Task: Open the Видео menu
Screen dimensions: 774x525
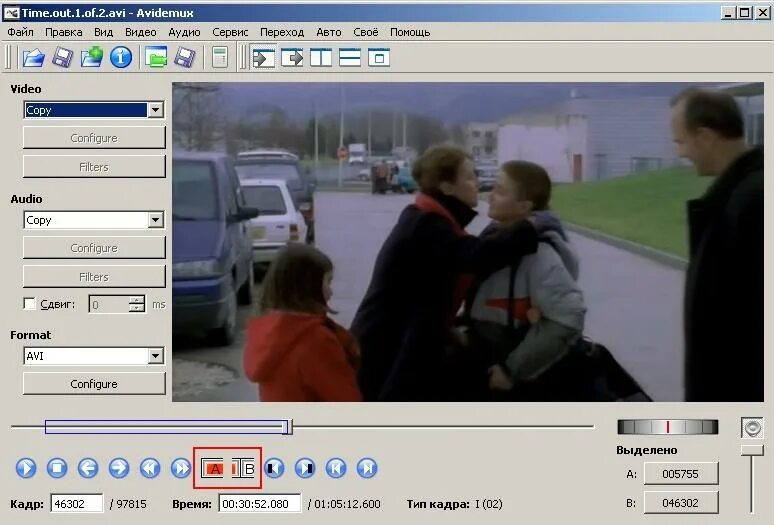Action: click(141, 32)
